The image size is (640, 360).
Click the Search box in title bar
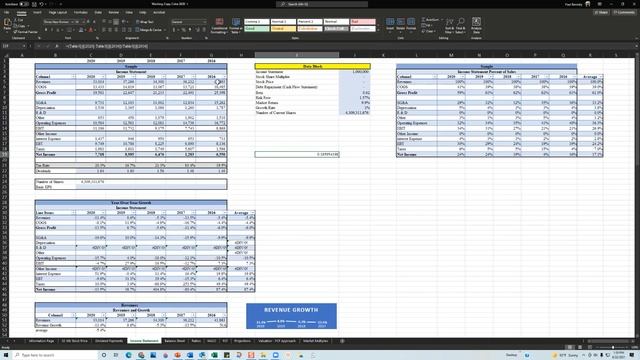322,4
